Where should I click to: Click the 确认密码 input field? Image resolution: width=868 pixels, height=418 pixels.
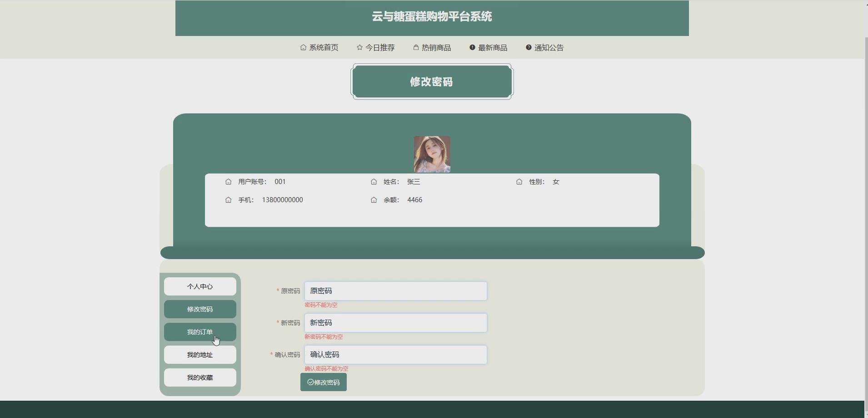pos(395,354)
